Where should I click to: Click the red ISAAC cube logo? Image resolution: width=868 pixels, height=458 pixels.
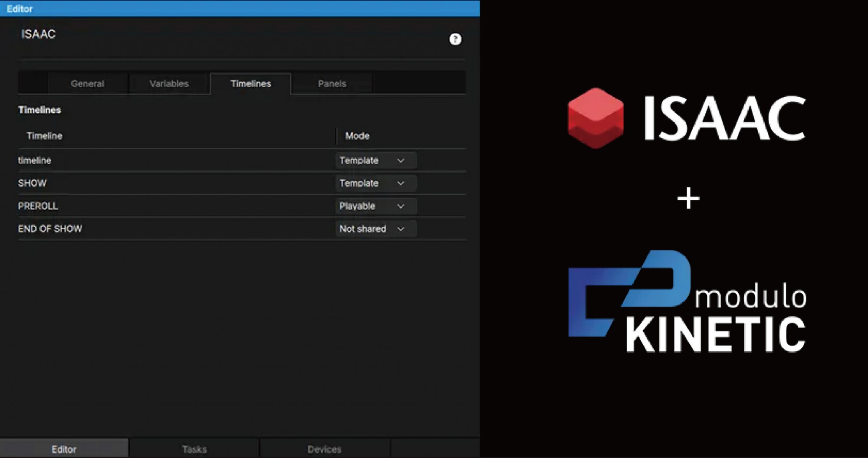(596, 118)
